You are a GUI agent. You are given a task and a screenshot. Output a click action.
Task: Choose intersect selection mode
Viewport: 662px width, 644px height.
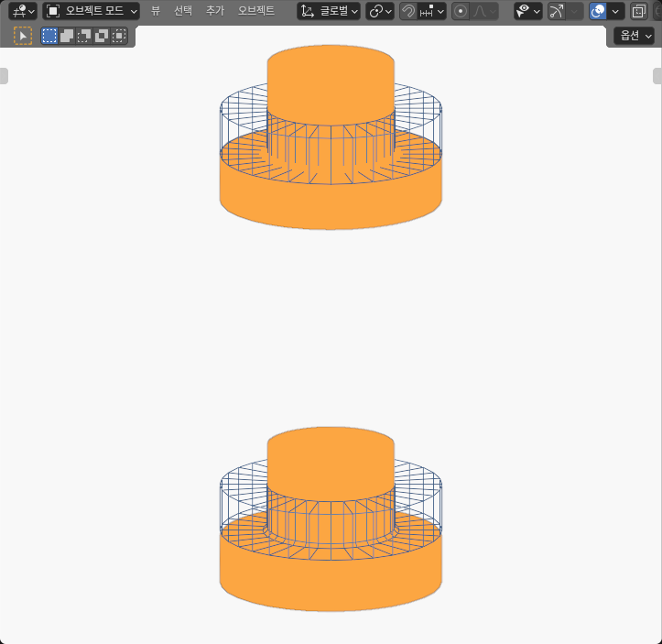pyautogui.click(x=119, y=36)
